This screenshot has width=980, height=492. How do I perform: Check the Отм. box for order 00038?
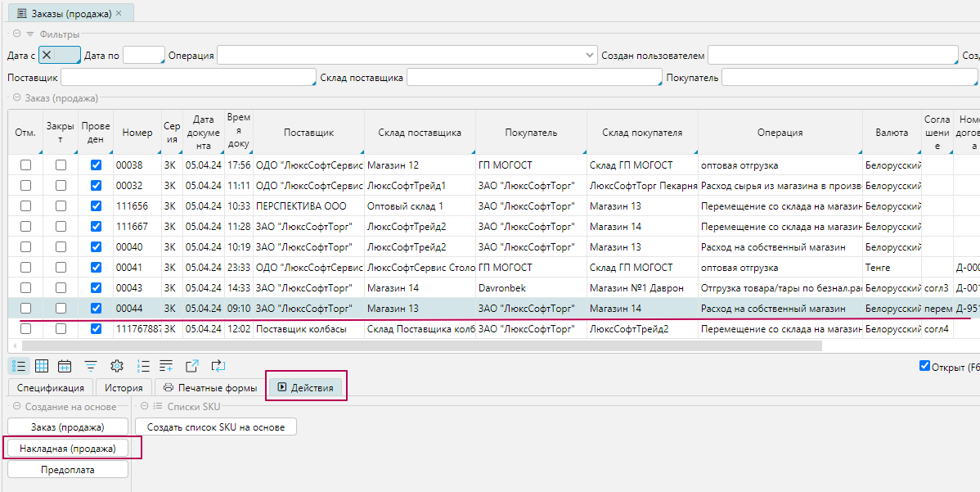[x=26, y=165]
